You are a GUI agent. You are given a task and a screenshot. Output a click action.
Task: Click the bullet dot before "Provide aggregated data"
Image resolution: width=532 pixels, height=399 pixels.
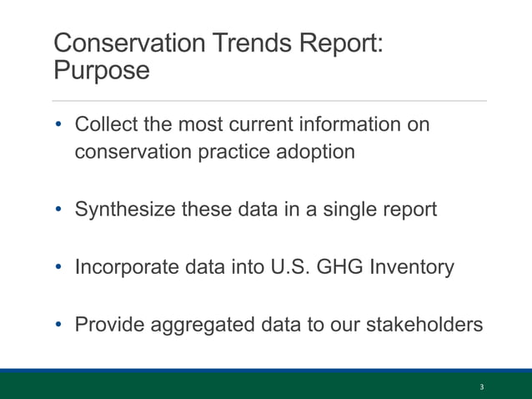coord(58,326)
